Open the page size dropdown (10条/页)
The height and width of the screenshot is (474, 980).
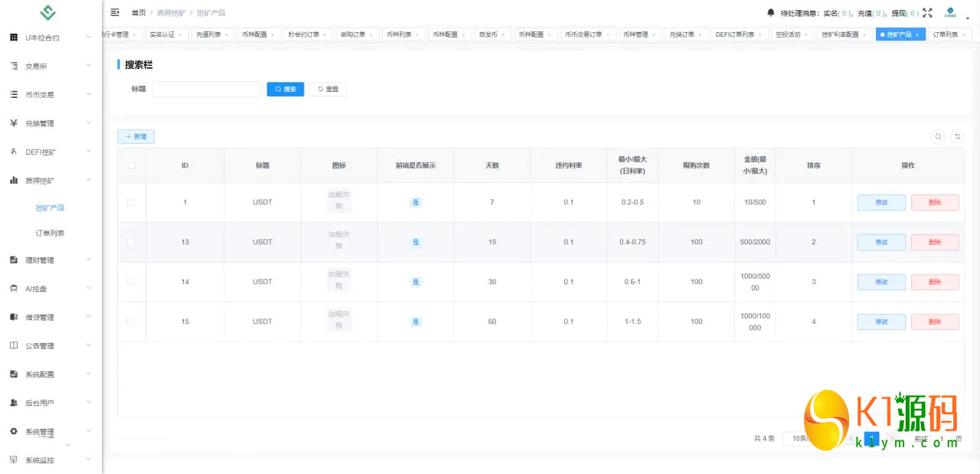800,439
